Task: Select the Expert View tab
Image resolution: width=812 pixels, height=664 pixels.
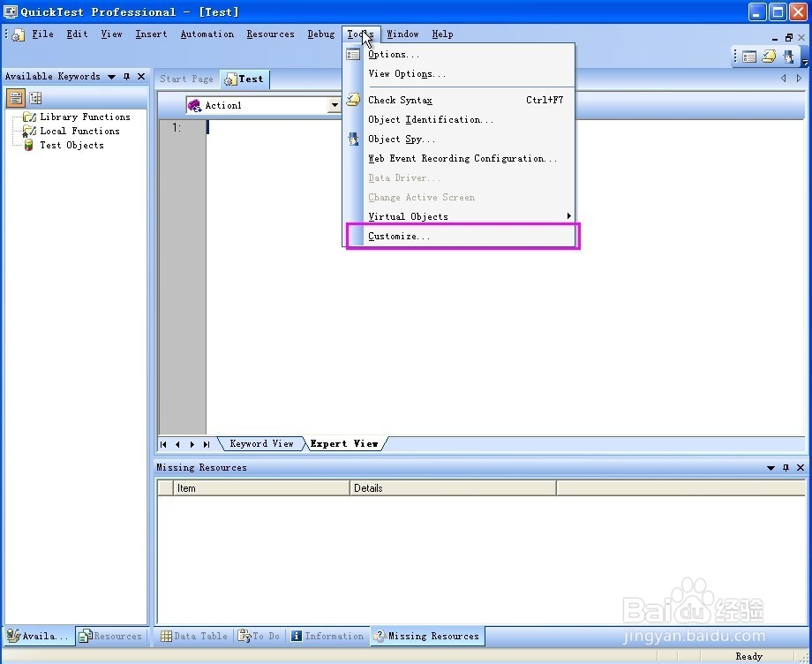Action: pyautogui.click(x=344, y=444)
